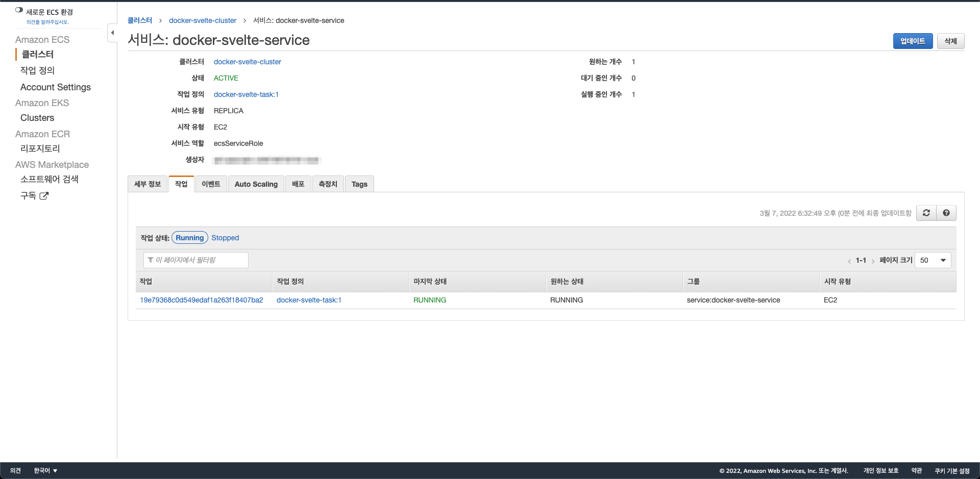The image size is (980, 479).
Task: Open 소프트웨어 검색 under AWS Marketplace
Action: tap(50, 179)
